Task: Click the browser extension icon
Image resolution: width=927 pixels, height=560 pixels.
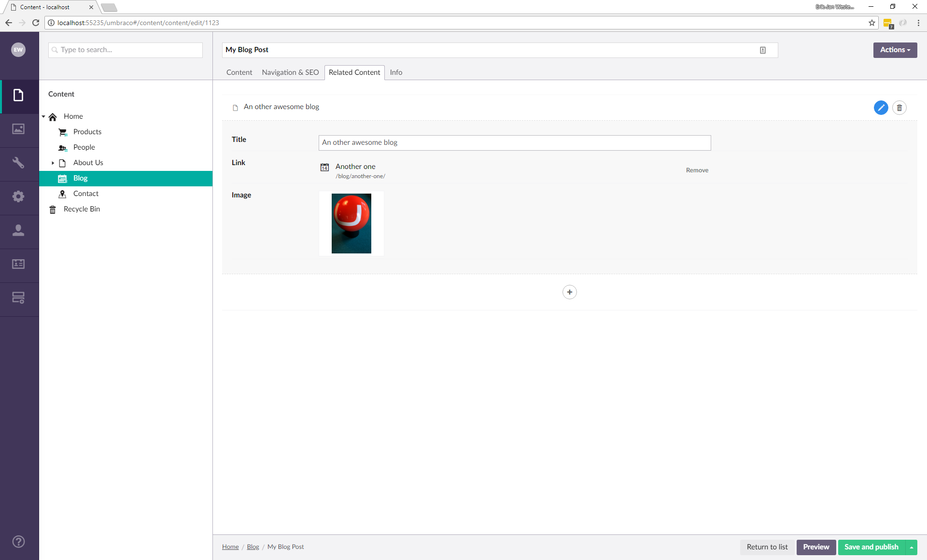Action: pos(888,23)
